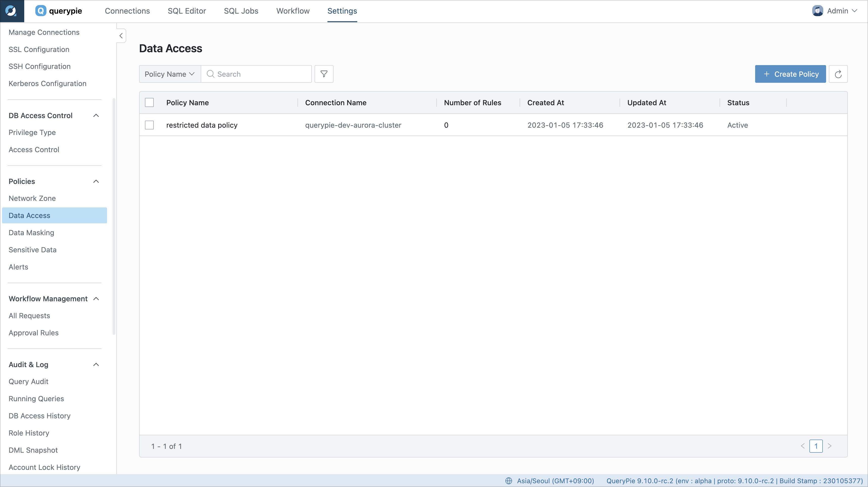Click the Admin avatar picture
868x487 pixels.
817,11
